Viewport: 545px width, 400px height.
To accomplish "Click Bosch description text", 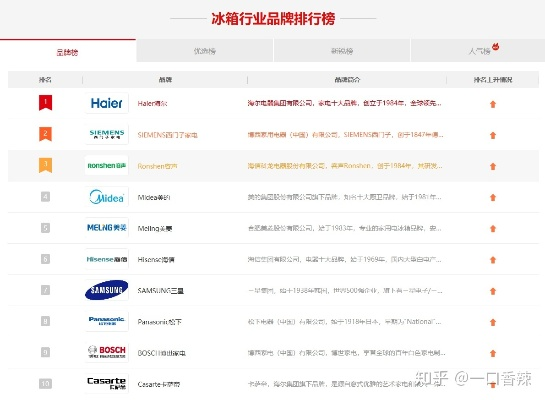I will (346, 353).
